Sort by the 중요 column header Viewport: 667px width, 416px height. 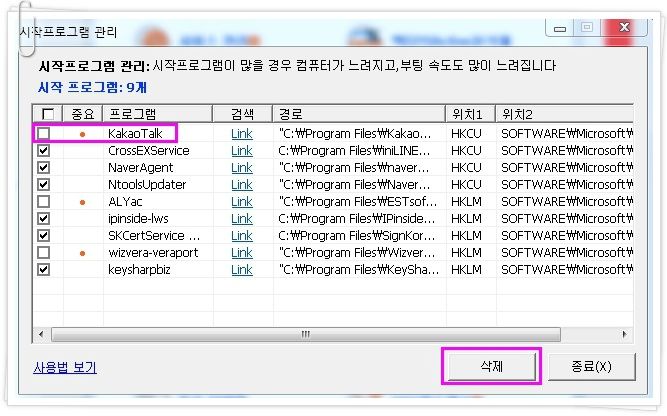83,114
